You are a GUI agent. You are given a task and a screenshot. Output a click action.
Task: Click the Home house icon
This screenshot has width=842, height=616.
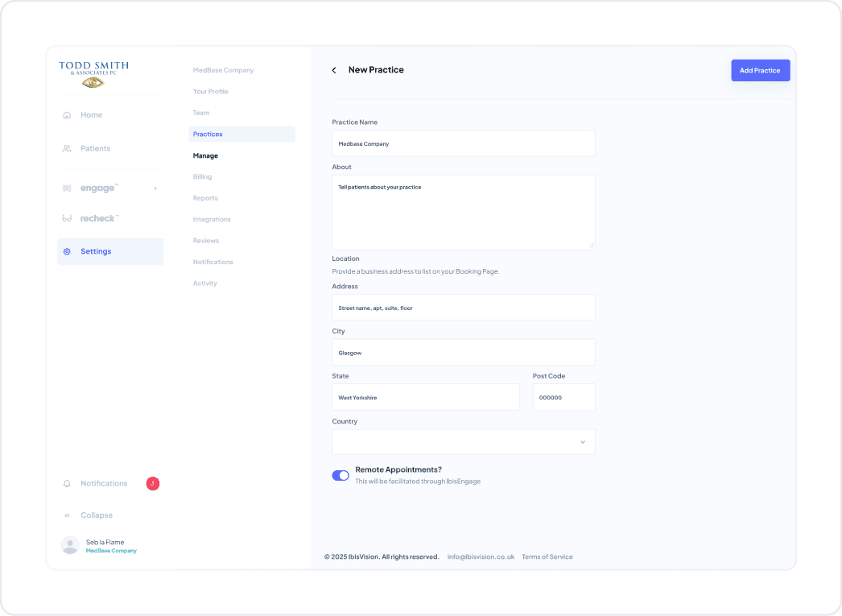tap(67, 115)
